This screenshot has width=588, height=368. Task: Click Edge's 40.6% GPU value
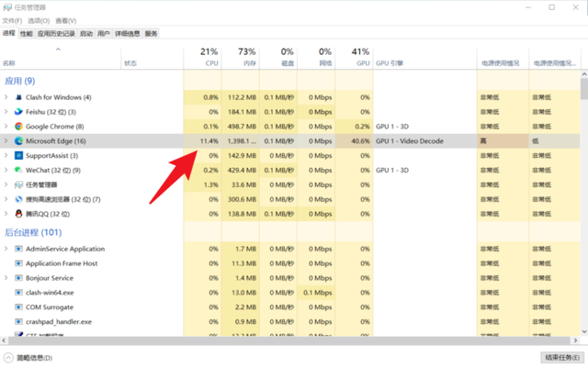(360, 141)
